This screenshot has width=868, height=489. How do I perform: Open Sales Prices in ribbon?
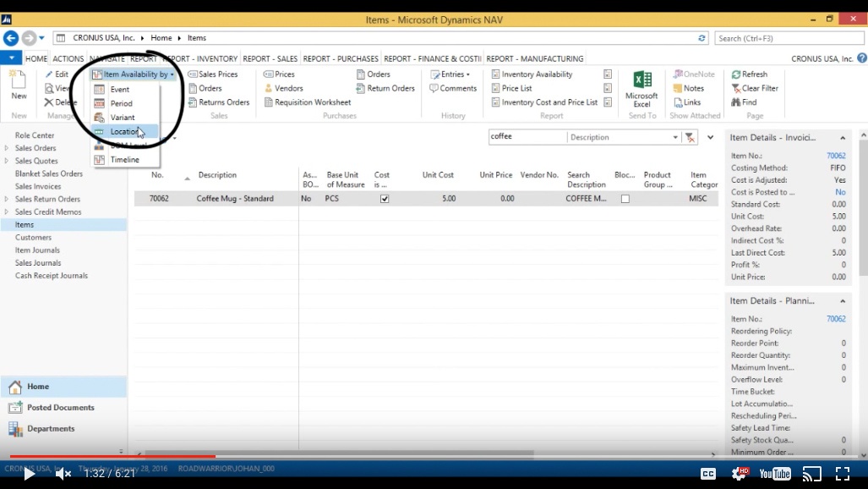(x=213, y=74)
